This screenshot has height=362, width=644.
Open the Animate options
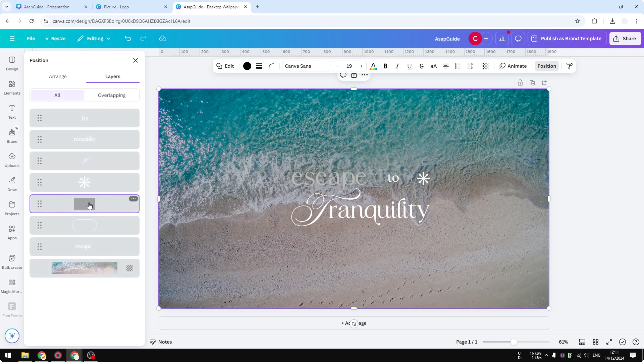513,66
